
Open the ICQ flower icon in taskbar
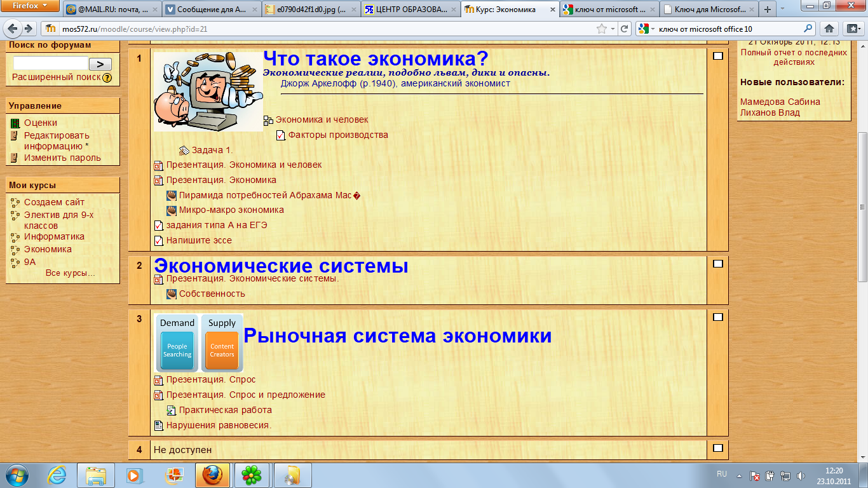(x=252, y=475)
